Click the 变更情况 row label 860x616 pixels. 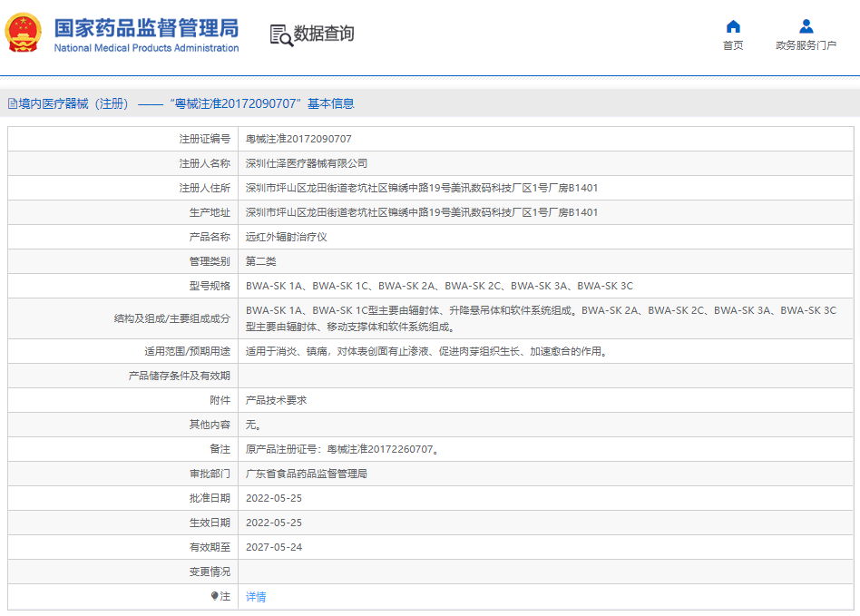click(210, 572)
